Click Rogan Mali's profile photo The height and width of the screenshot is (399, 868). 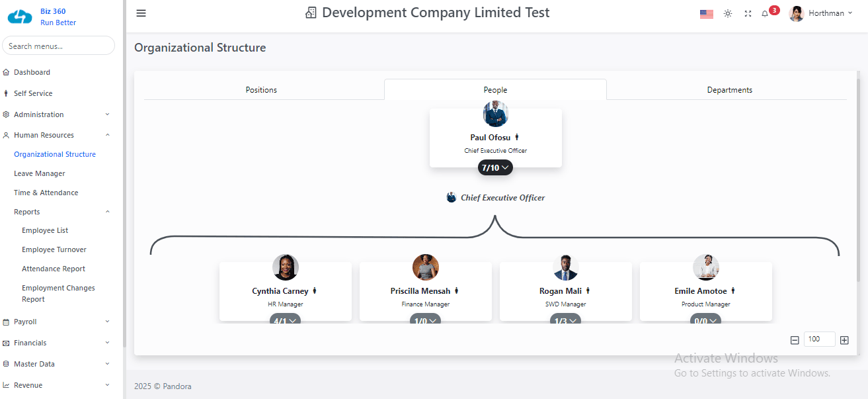pos(565,267)
